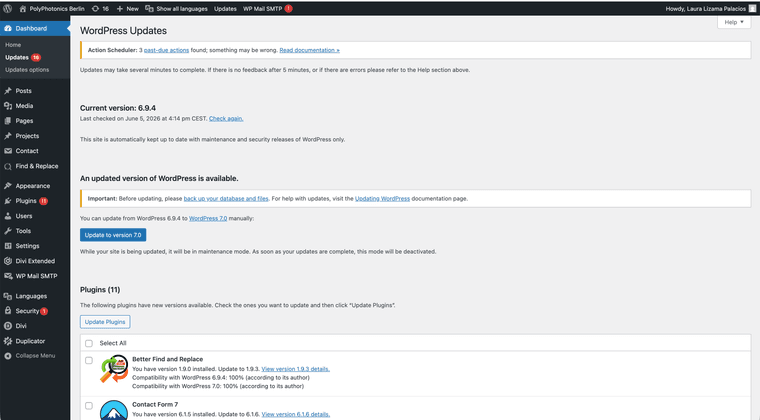The height and width of the screenshot is (420, 760).
Task: Click the Plugins plug icon in sidebar
Action: tap(8, 201)
